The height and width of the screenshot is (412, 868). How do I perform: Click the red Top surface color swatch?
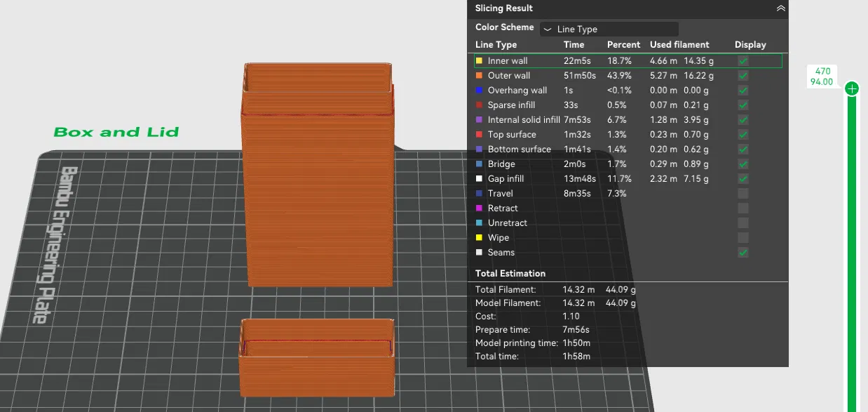click(479, 135)
